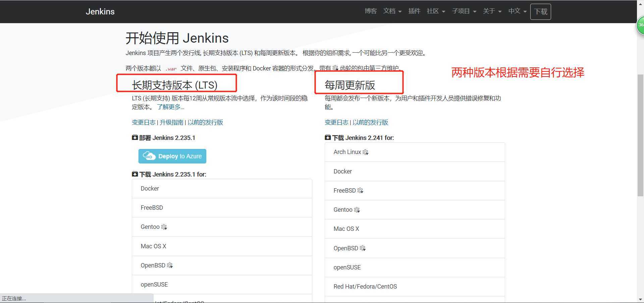644x303 pixels.
Task: Click download icon before 部署 Jenkins 2.235.1
Action: tap(135, 138)
